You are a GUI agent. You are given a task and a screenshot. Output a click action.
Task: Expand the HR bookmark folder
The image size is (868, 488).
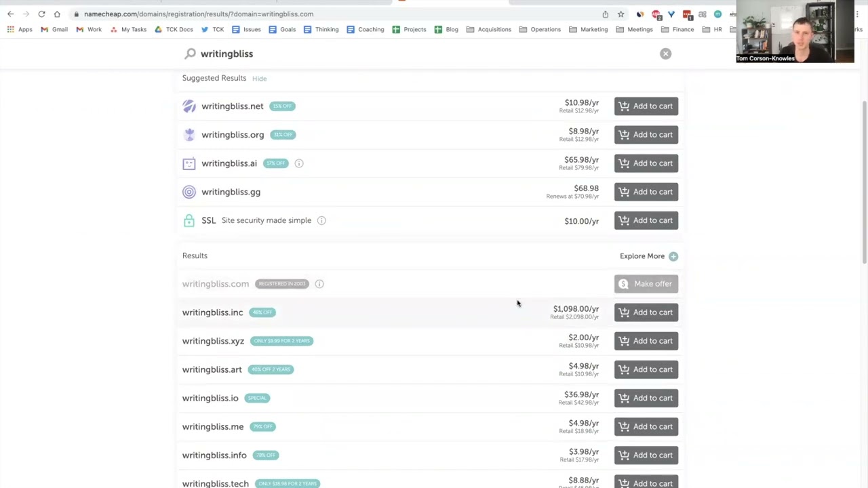tap(712, 29)
